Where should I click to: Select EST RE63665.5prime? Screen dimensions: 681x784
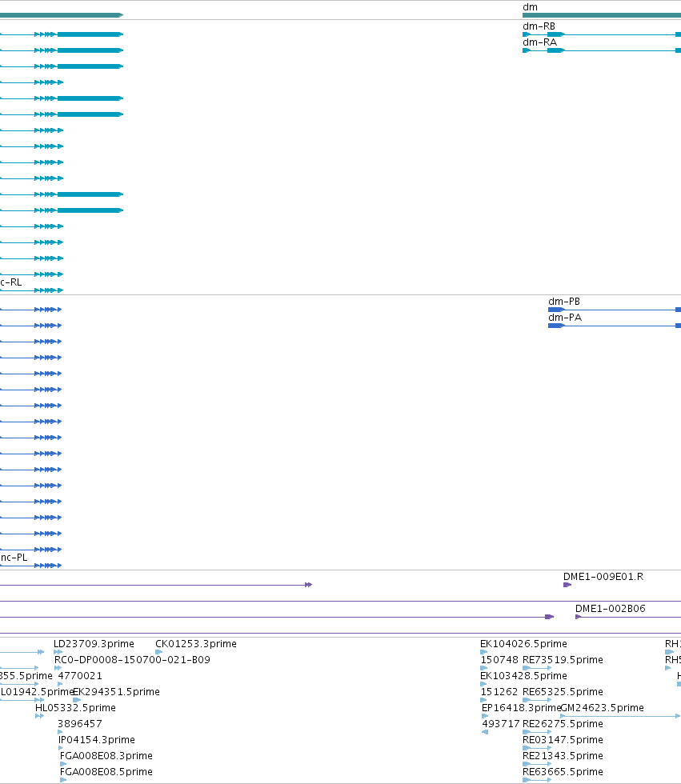(563, 771)
